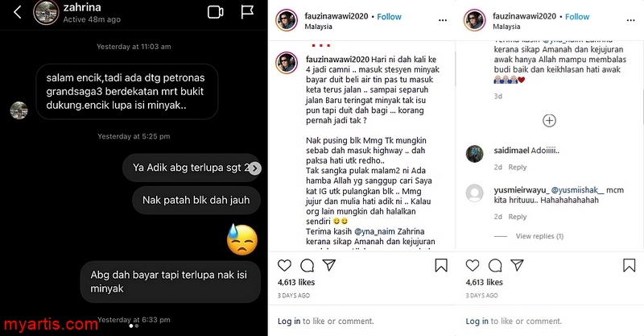Load more comments with the plus circle
Image resolution: width=644 pixels, height=336 pixels.
(x=549, y=121)
